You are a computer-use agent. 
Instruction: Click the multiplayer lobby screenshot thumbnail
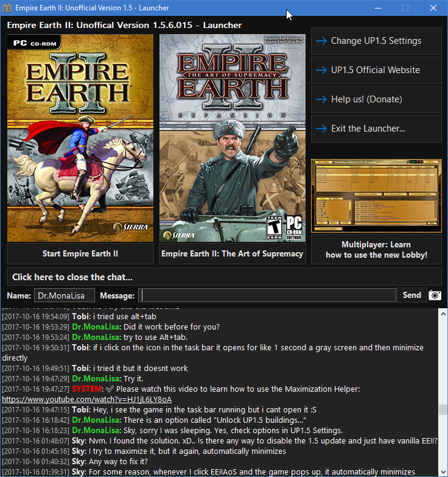pos(376,196)
